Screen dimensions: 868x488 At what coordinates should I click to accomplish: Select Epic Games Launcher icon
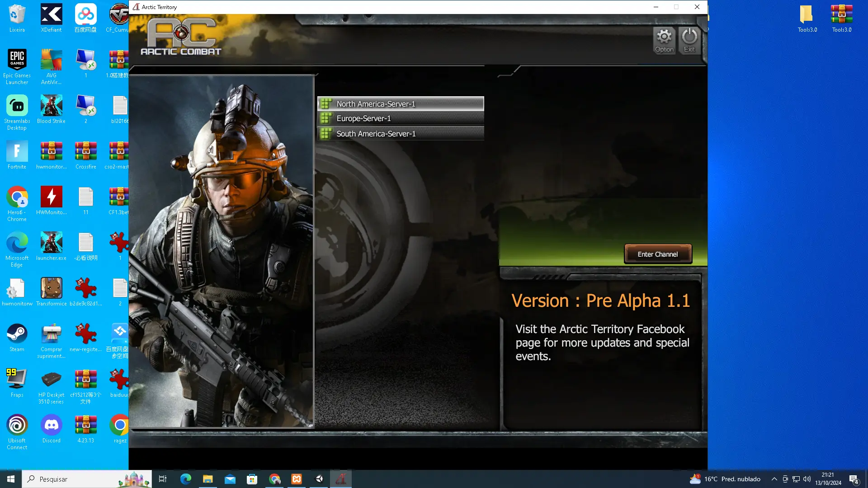17,67
